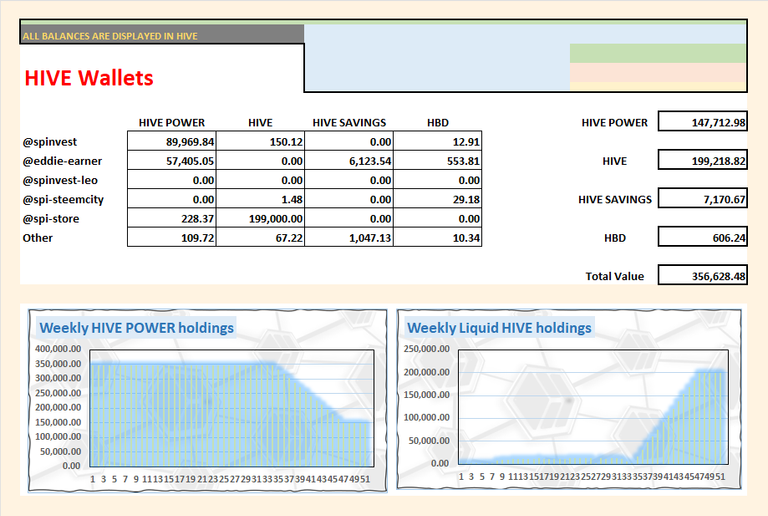Click the 7,170.67 HIVE SAVINGS total box
The height and width of the screenshot is (516, 768).
[702, 199]
